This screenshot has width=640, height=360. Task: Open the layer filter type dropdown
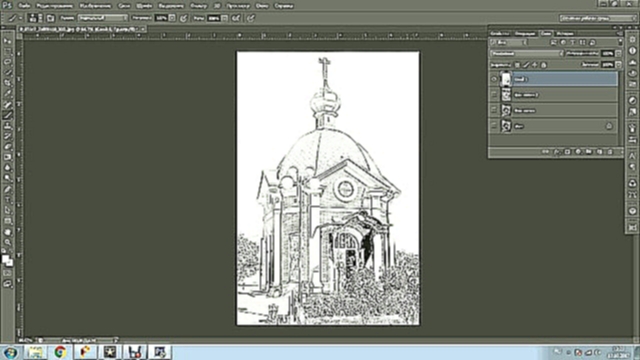point(509,42)
